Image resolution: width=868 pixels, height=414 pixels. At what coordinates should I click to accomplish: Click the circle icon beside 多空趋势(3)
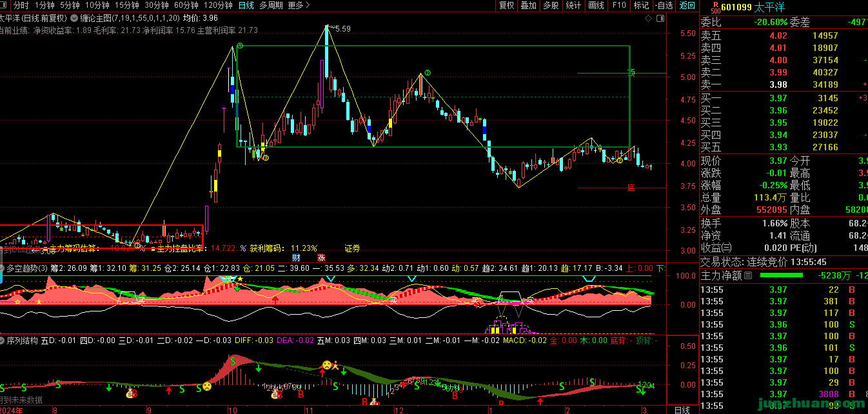tap(3, 268)
